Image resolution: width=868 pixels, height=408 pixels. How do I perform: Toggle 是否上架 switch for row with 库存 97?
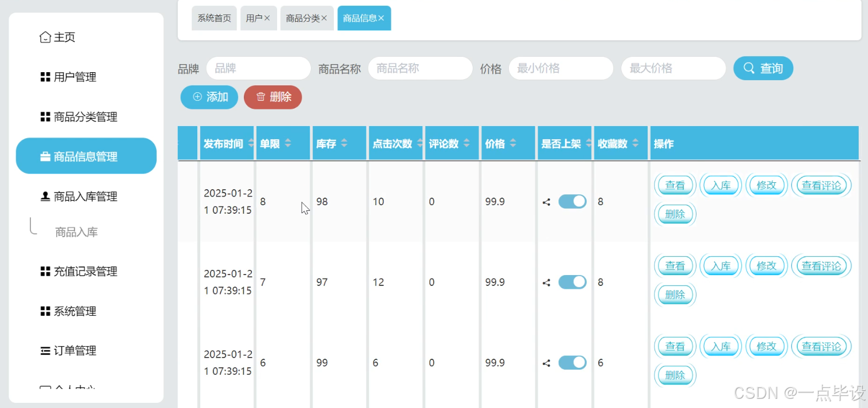[572, 282]
